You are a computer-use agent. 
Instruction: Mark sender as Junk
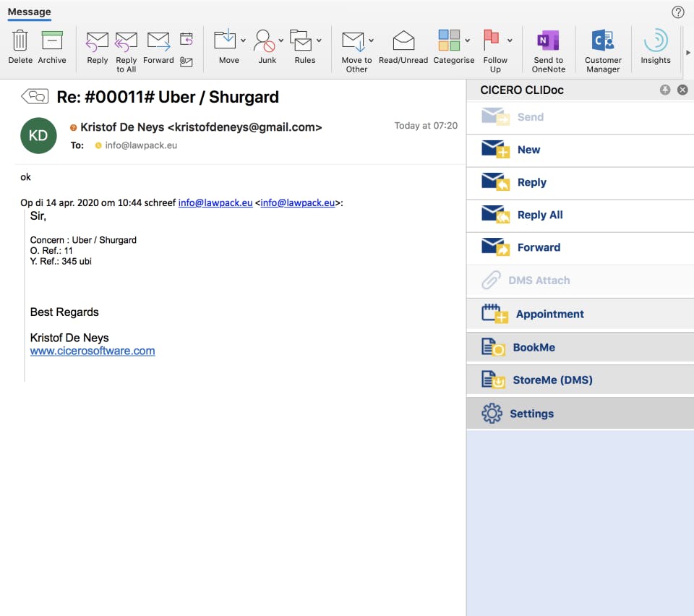click(x=265, y=40)
